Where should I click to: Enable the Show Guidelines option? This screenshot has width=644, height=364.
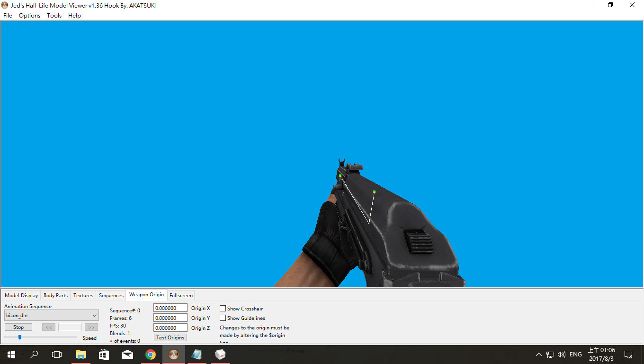coord(223,318)
